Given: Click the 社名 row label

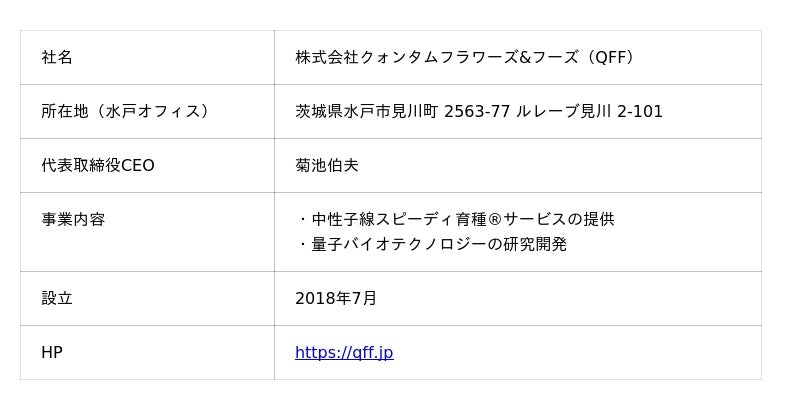Looking at the screenshot, I should point(57,57).
